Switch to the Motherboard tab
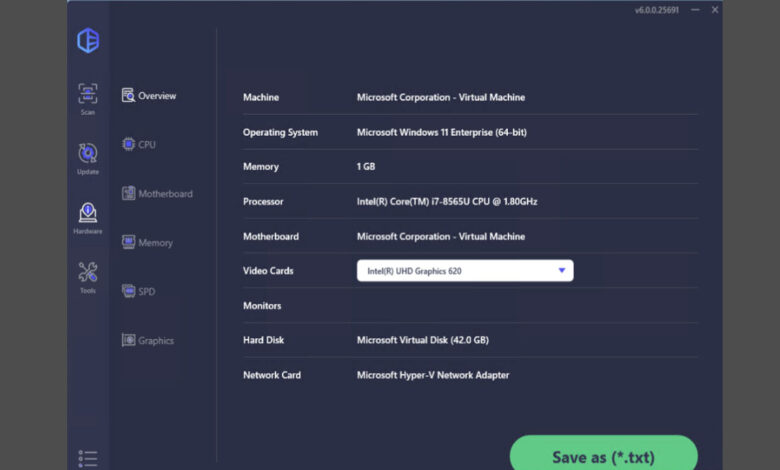This screenshot has width=780, height=470. (x=157, y=193)
